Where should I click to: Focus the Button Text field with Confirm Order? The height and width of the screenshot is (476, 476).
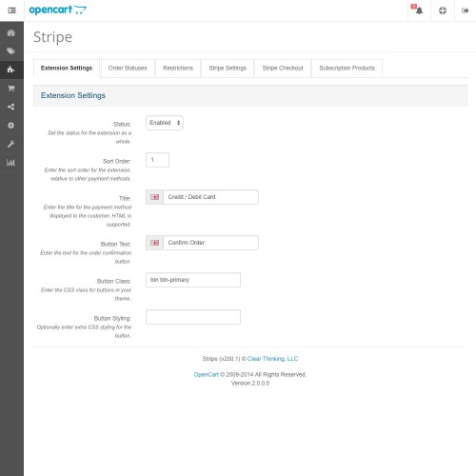point(210,243)
